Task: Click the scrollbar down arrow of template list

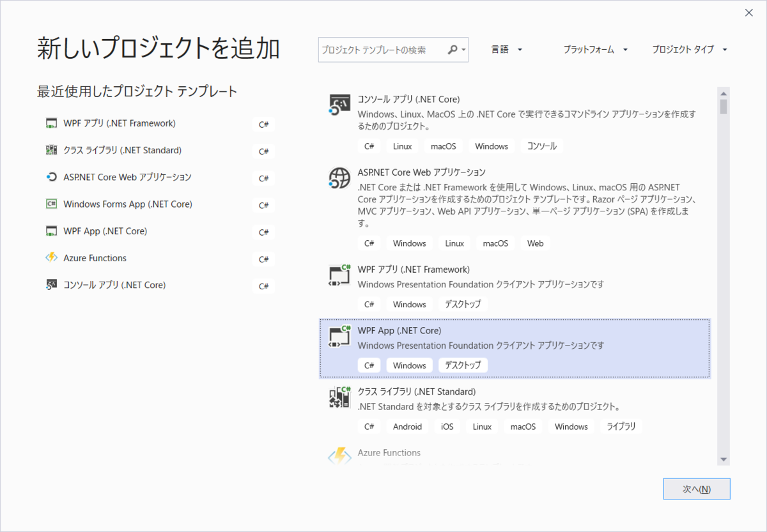Action: pyautogui.click(x=724, y=459)
